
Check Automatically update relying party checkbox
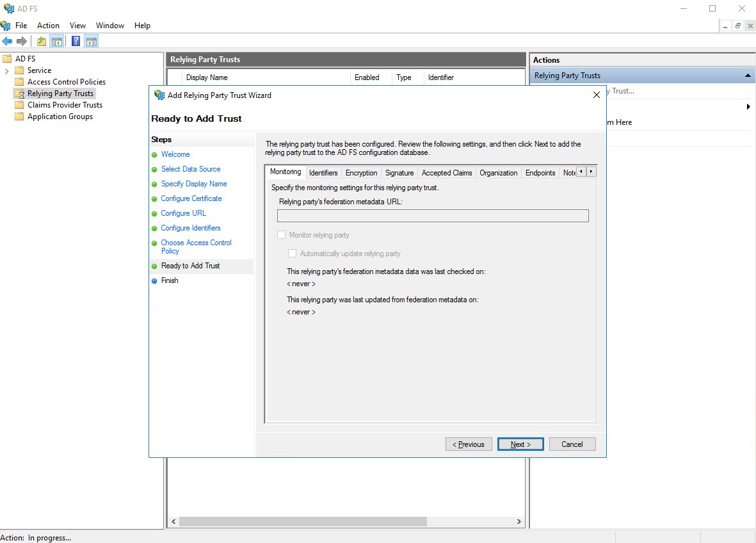coord(292,254)
